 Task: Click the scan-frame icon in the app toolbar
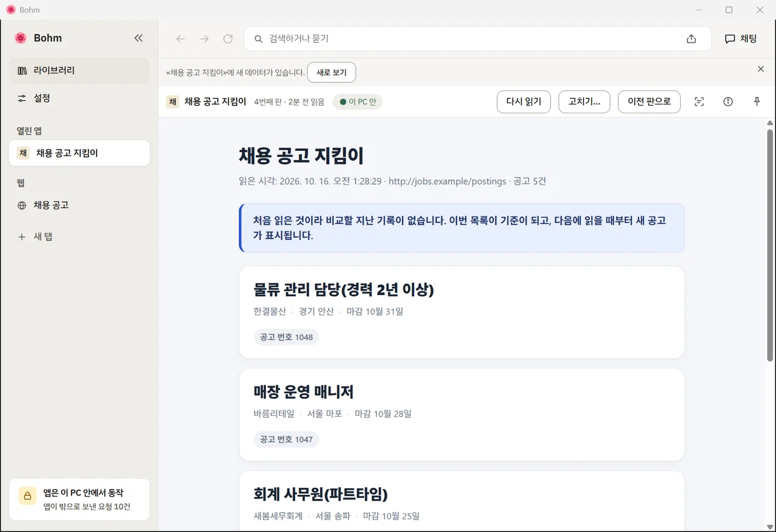(699, 102)
